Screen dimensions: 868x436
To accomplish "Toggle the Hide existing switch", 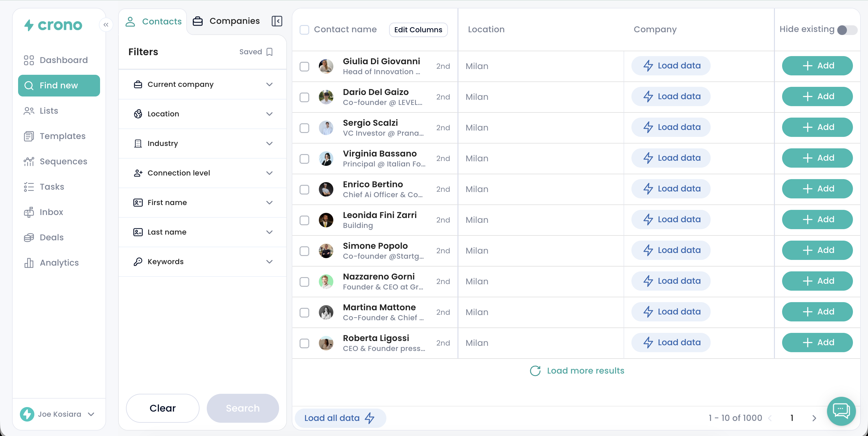I will point(847,30).
